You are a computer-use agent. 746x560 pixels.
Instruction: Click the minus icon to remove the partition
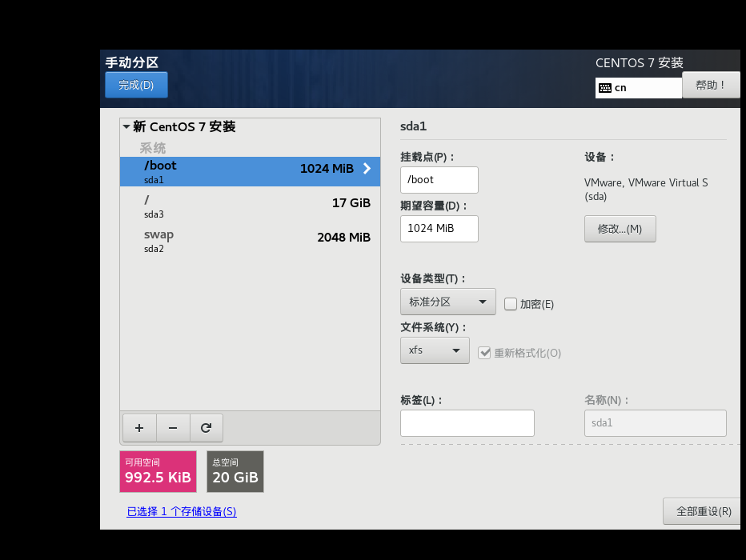173,428
